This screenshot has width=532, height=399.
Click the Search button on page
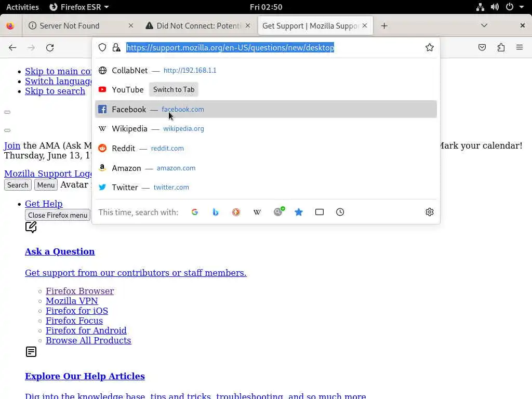(x=18, y=185)
